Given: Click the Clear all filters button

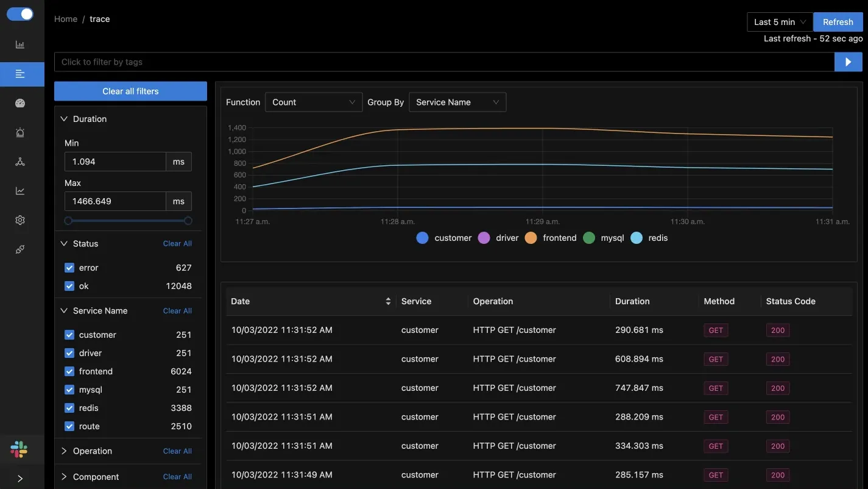Looking at the screenshot, I should [130, 91].
